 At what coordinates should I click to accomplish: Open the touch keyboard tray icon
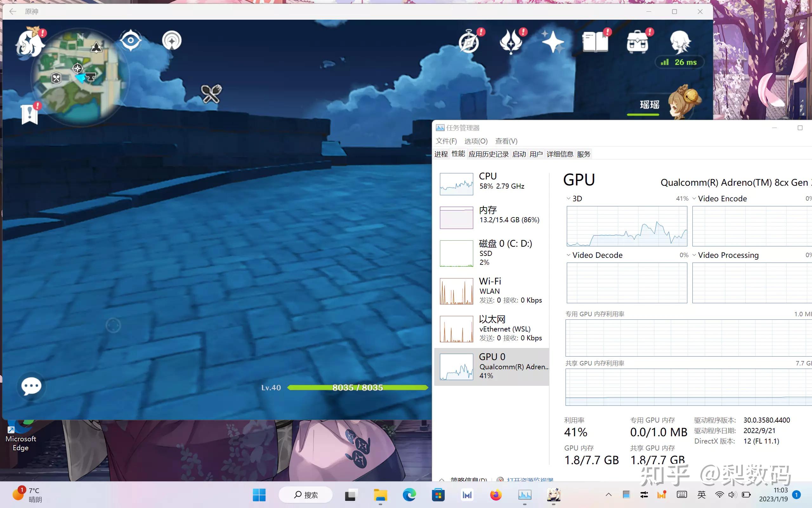682,495
